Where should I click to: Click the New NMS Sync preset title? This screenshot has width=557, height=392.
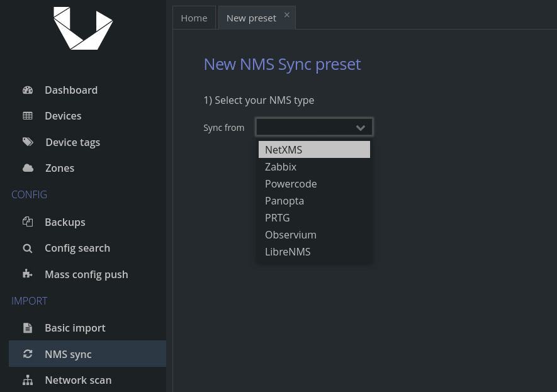(282, 65)
